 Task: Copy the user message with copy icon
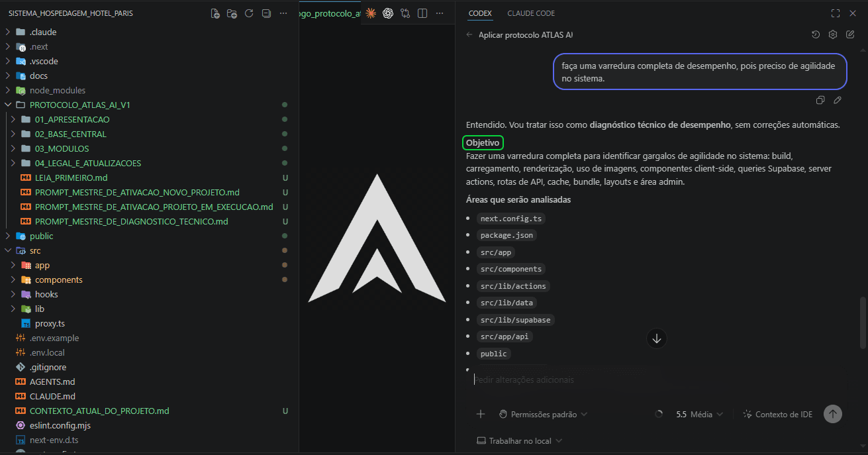(x=820, y=100)
